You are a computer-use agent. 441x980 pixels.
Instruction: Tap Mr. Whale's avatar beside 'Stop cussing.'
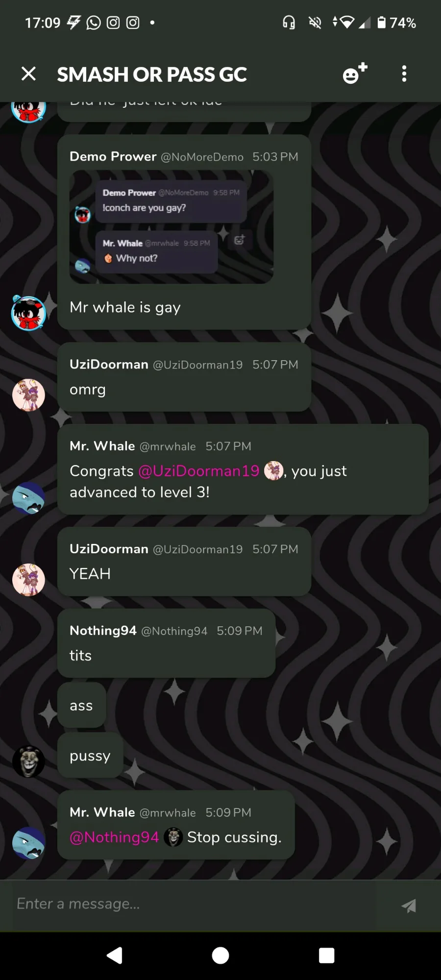tap(28, 843)
